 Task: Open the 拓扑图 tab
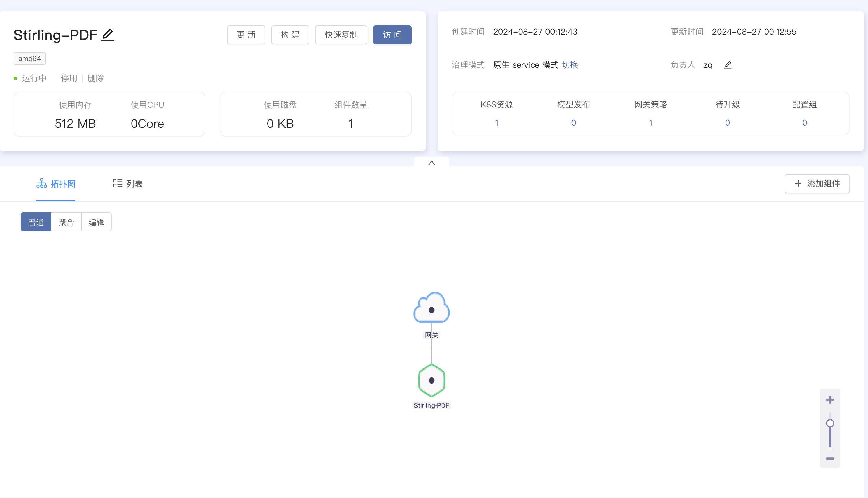(x=56, y=184)
